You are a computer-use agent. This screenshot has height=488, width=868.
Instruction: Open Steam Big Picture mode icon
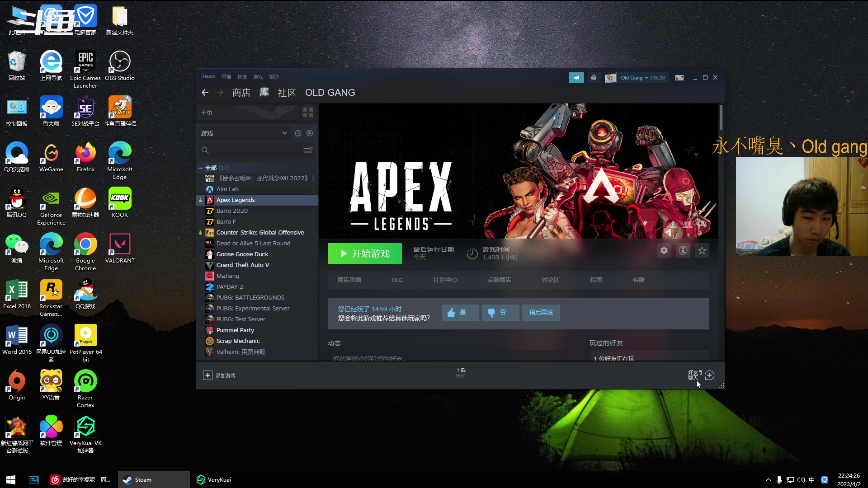(679, 78)
